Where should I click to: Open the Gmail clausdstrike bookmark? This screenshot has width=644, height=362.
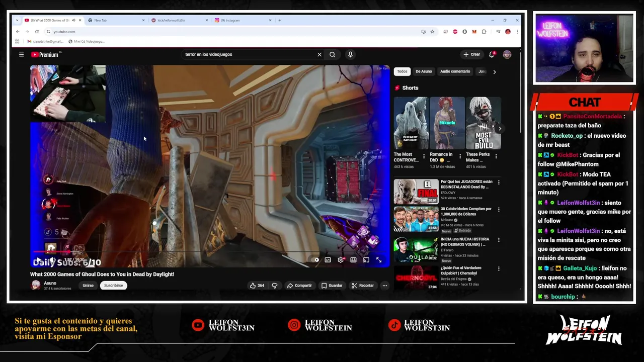point(45,41)
